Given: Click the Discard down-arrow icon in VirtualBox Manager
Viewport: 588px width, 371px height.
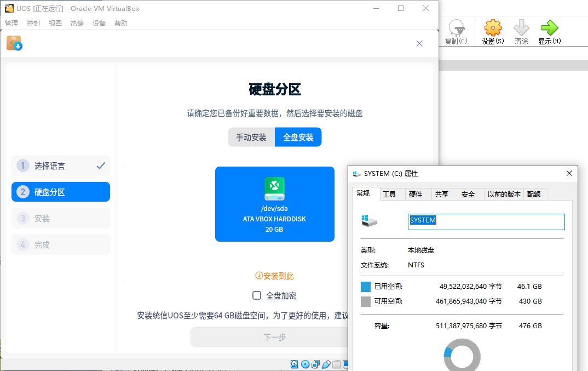Looking at the screenshot, I should 521,27.
